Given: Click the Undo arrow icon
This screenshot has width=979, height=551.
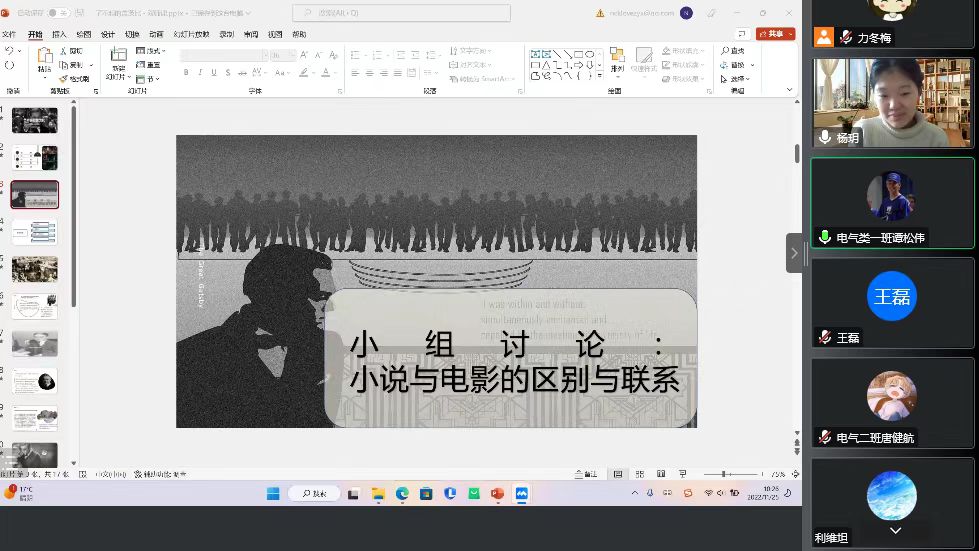Looking at the screenshot, I should click(9, 51).
